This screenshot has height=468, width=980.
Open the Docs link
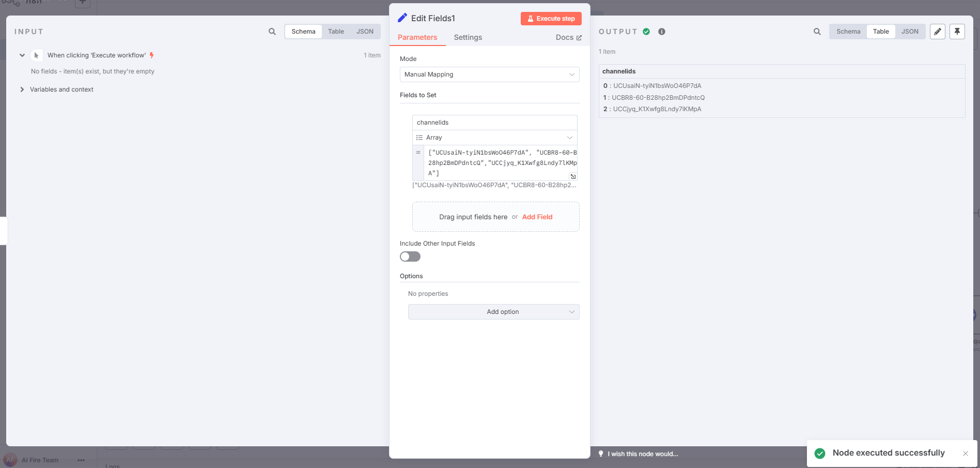568,37
